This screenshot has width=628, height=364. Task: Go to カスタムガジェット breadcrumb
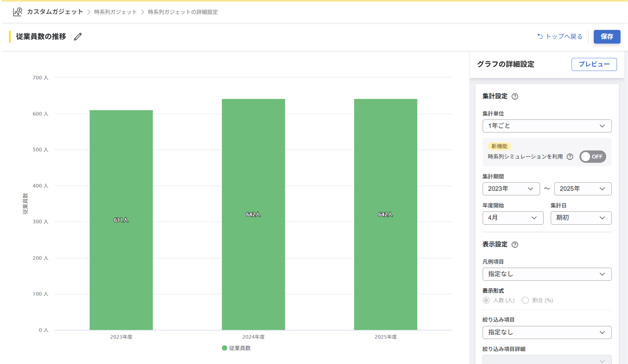[55, 12]
